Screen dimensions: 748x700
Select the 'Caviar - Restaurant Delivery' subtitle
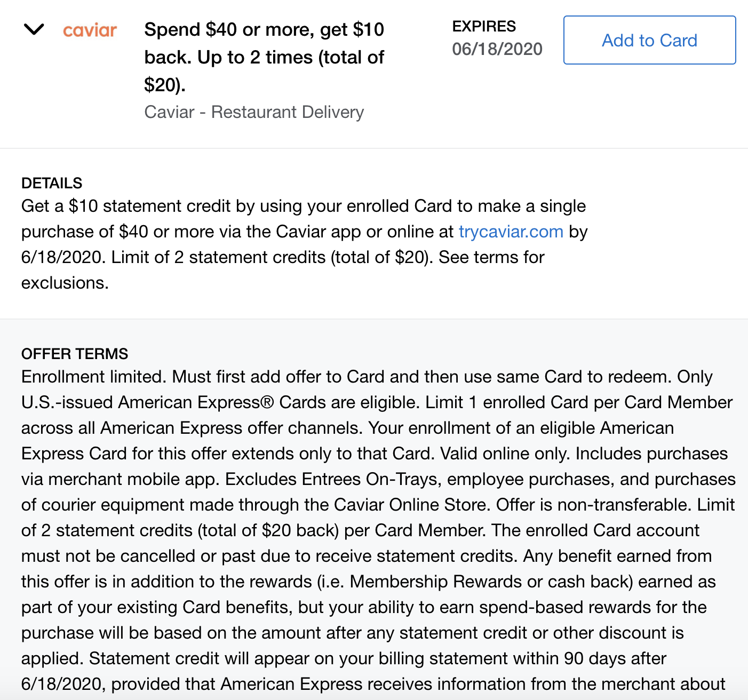click(x=254, y=112)
